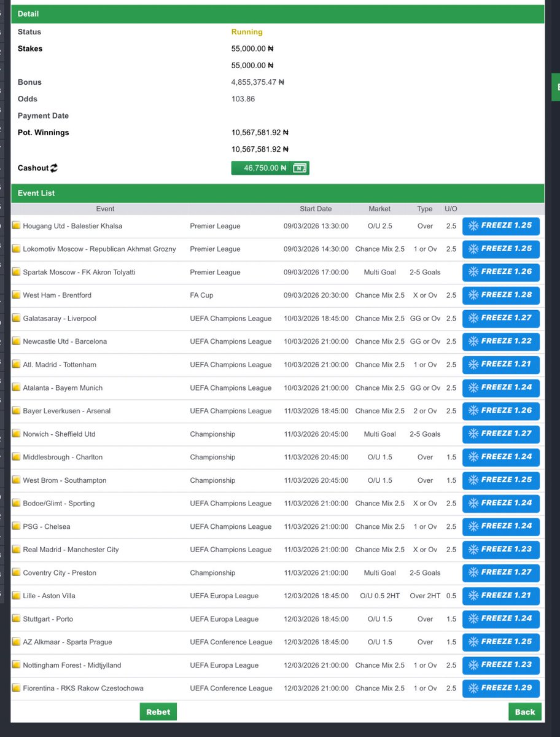Click the Running status text
Viewport: 560px width, 737px height.
247,32
